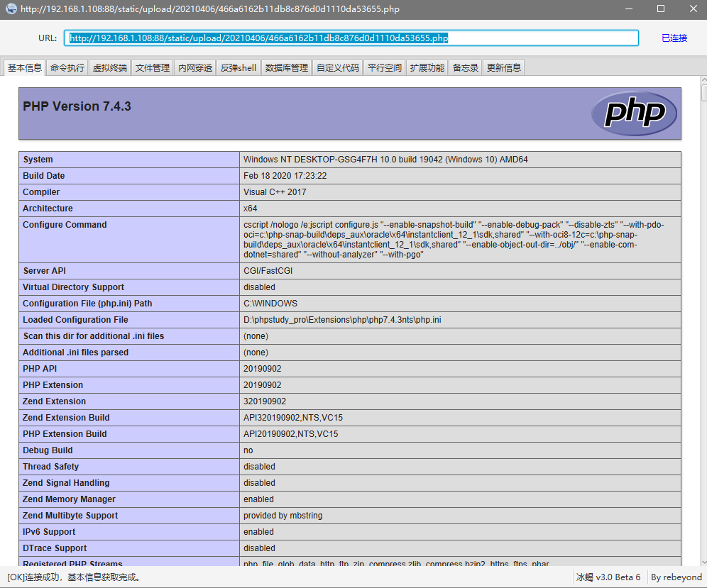Image resolution: width=707 pixels, height=588 pixels.
Task: Click the By rebeyond status bar label
Action: tap(676, 577)
